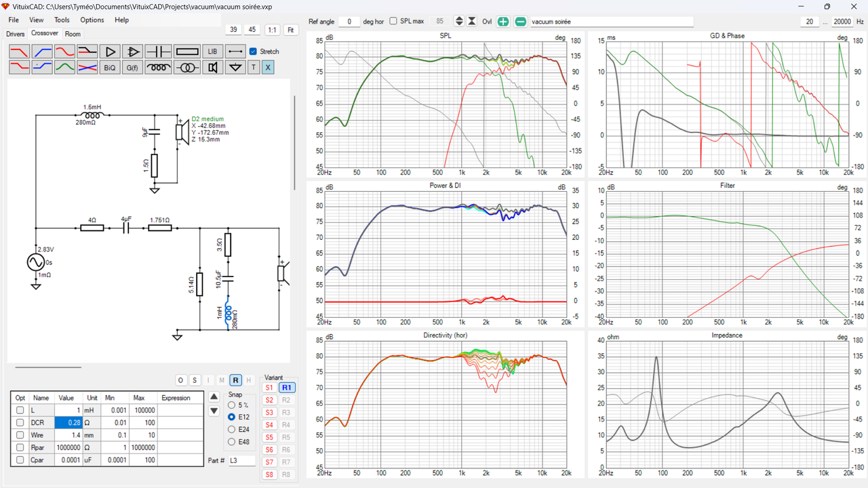Insert a G(f) transfer function block
Screen dimensions: 868x488
click(133, 67)
